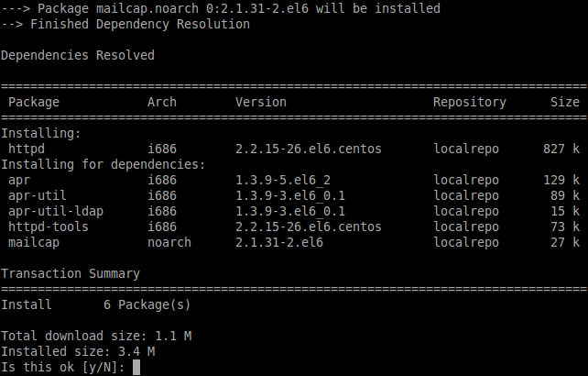Click the size '15 k' value
Viewport: 588px width, 376px height.
(565, 211)
